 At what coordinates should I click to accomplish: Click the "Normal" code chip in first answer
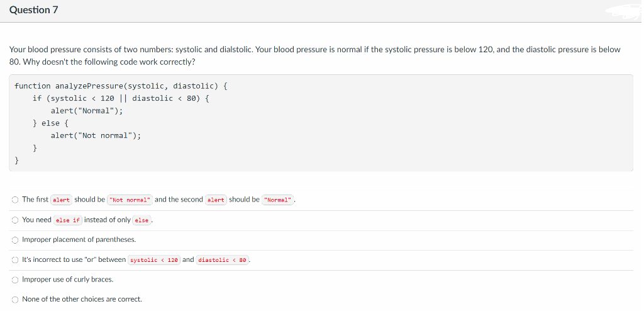(x=278, y=200)
